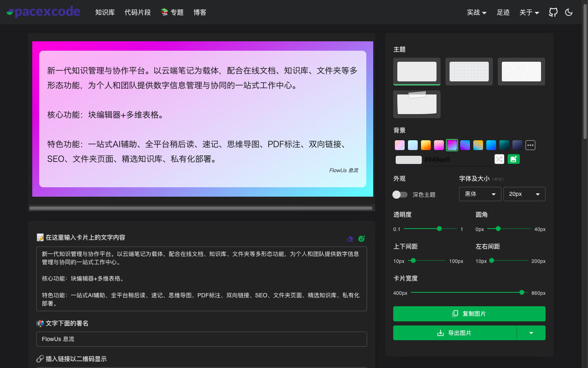Open the 知识库 menu item
The width and height of the screenshot is (588, 368).
tap(105, 12)
